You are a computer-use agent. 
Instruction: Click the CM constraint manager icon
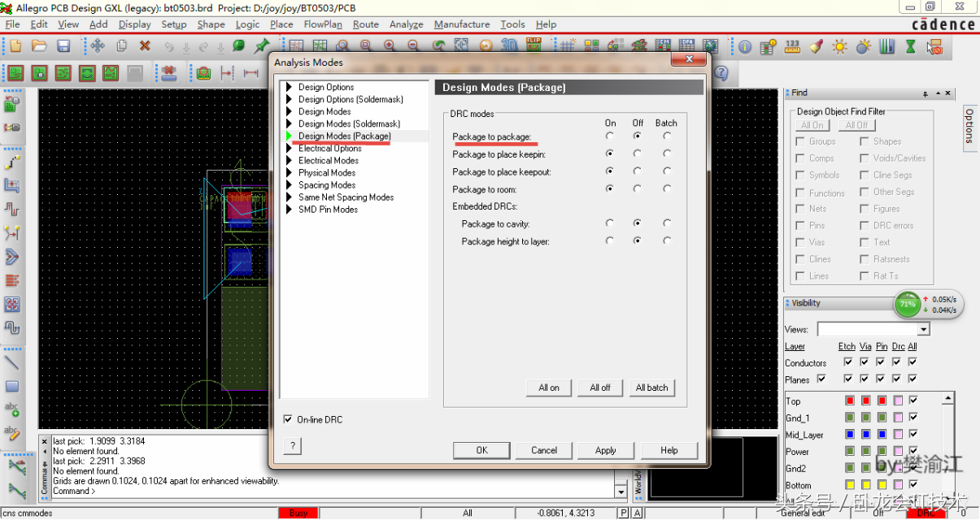(664, 46)
